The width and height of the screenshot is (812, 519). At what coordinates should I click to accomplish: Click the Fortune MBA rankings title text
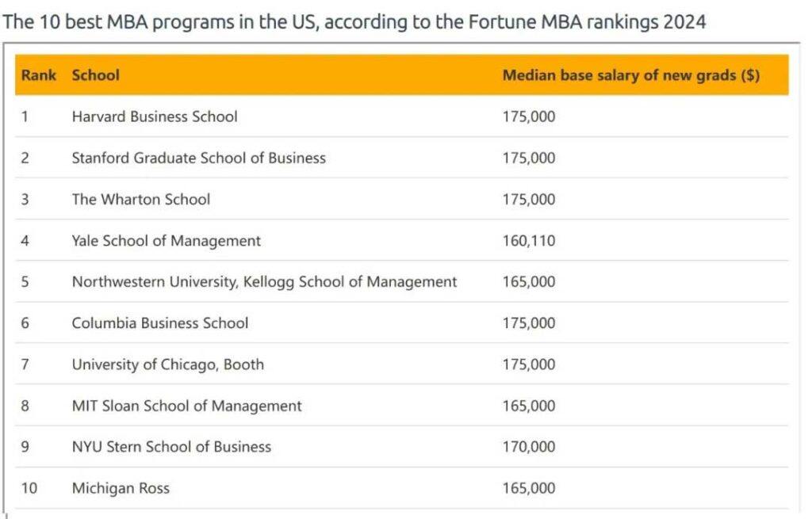pyautogui.click(x=354, y=21)
